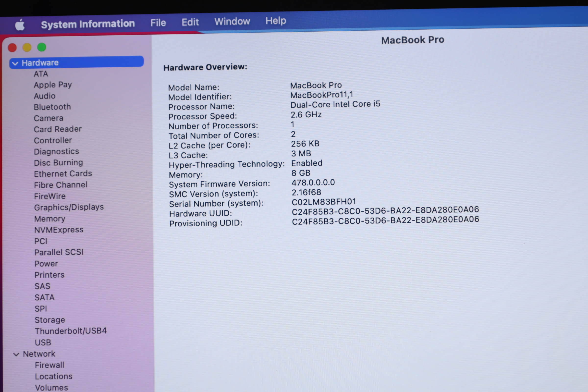Screen dimensions: 588x392
Task: Open the Window menu
Action: pos(232,22)
